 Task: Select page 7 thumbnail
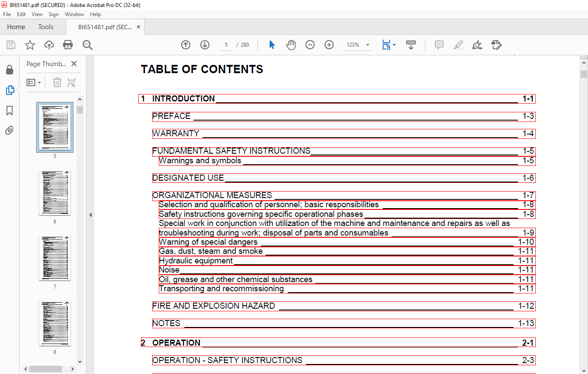point(55,258)
